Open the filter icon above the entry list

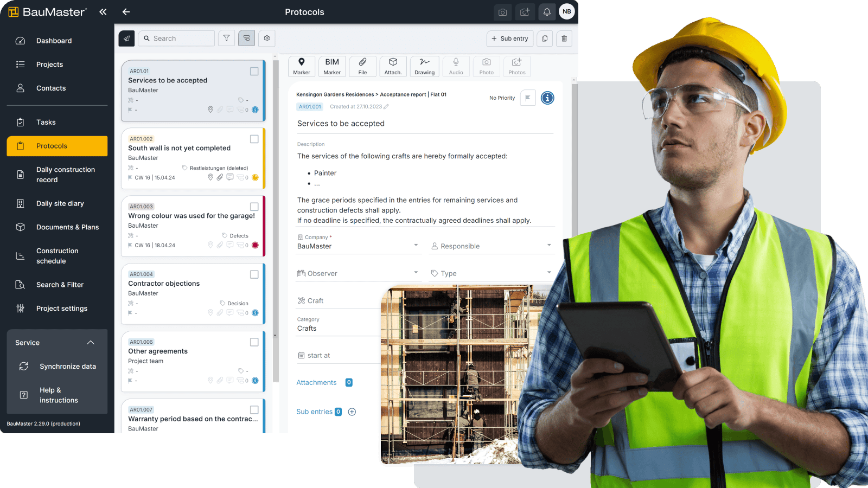[226, 38]
